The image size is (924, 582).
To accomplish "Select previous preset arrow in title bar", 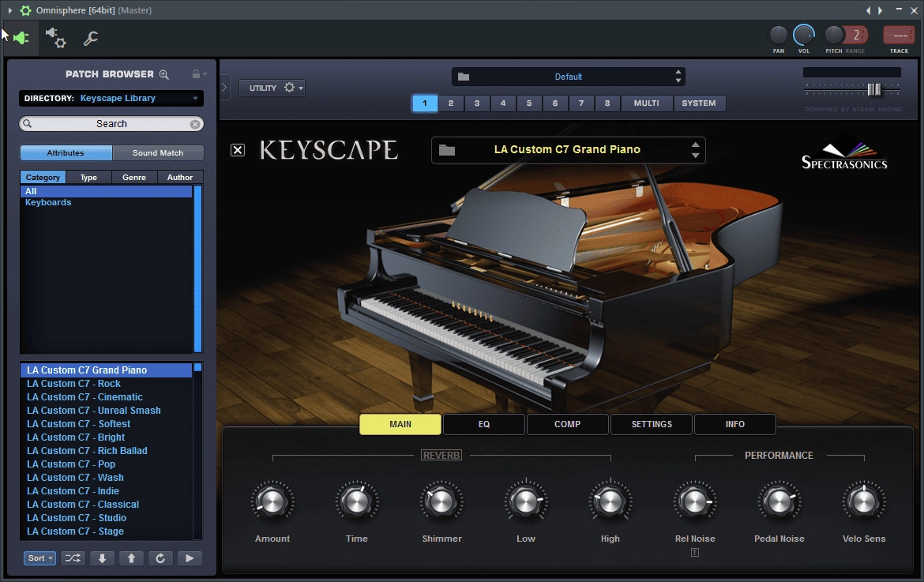I will [x=868, y=10].
